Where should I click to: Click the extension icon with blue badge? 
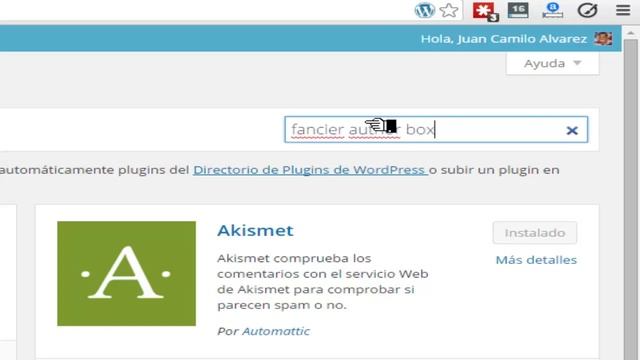553,10
